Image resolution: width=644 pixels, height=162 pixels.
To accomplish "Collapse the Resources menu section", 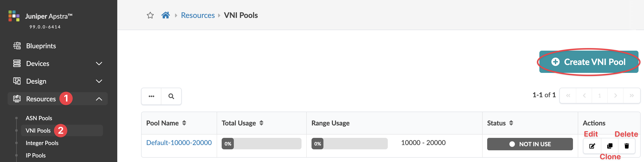I will click(x=99, y=99).
